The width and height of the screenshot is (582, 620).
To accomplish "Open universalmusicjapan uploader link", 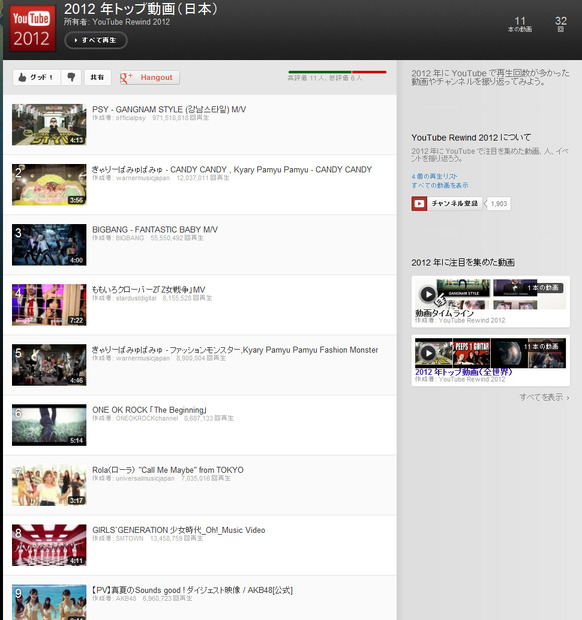I will pyautogui.click(x=145, y=478).
